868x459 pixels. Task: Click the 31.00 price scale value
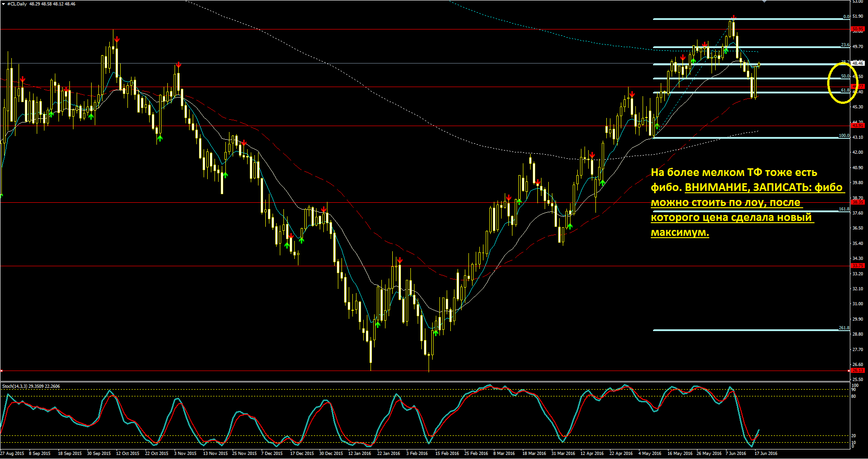coord(858,304)
